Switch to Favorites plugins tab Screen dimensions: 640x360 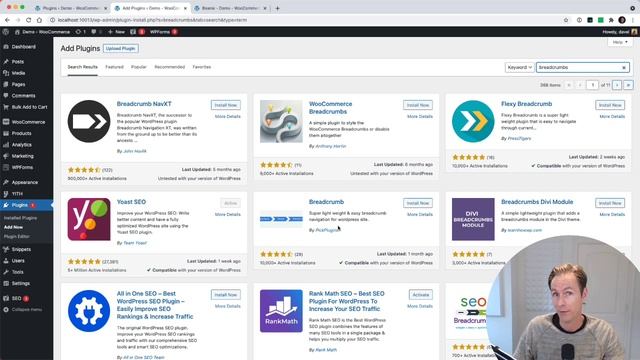202,67
